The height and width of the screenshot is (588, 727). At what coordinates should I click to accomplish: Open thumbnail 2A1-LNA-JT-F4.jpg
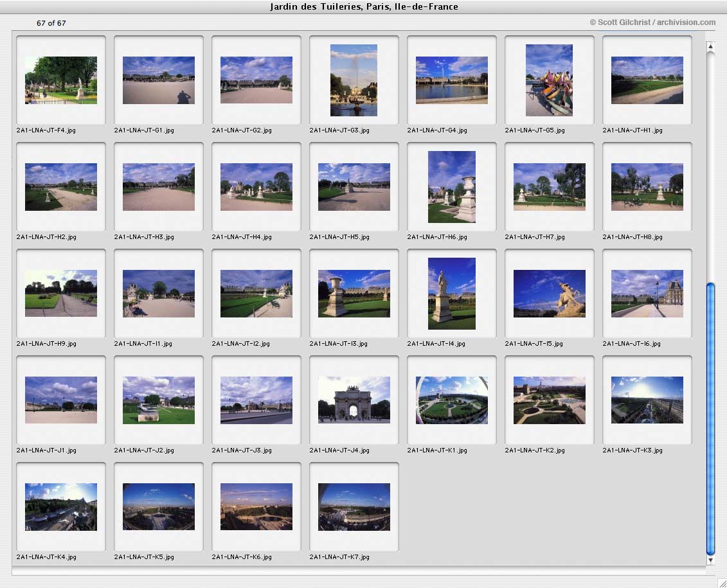60,80
